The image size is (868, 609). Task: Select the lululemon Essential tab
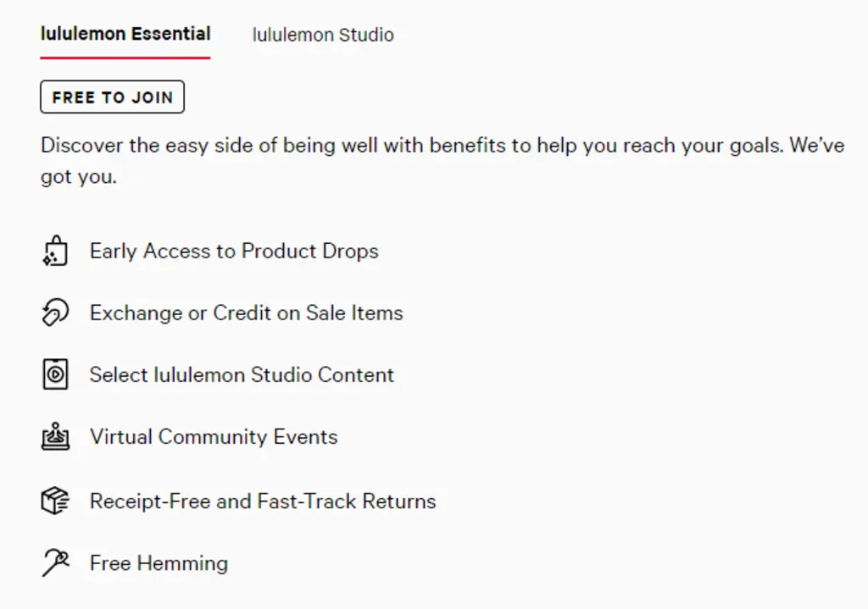coord(125,33)
